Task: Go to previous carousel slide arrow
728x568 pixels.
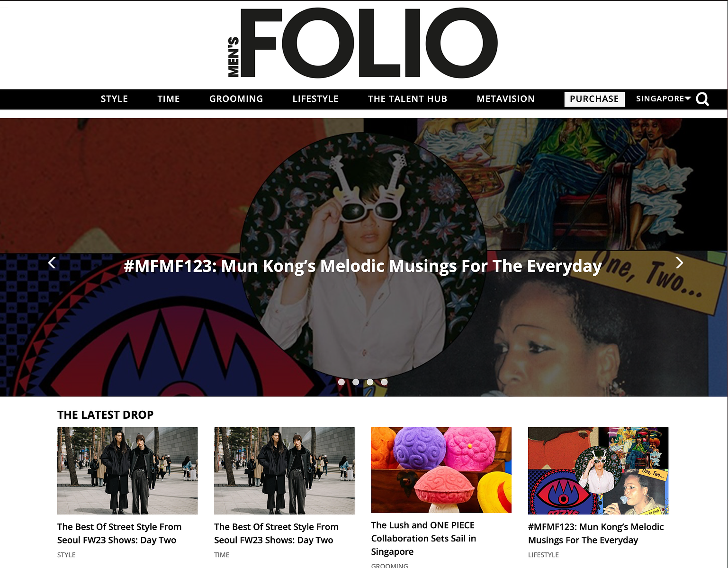Action: (52, 263)
